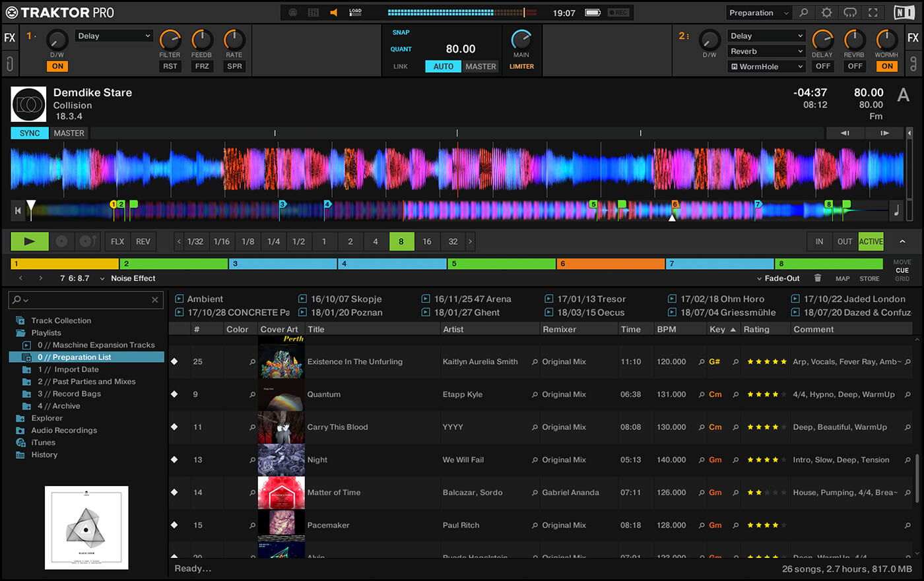Collapse the advanced deck panel arrow
The width and height of the screenshot is (924, 581).
[902, 241]
